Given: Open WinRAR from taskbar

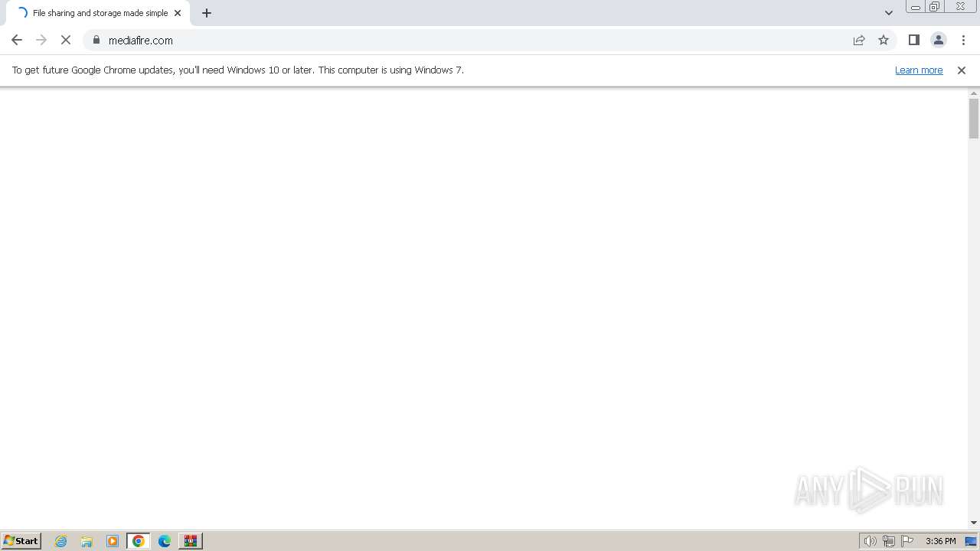Looking at the screenshot, I should (x=191, y=541).
